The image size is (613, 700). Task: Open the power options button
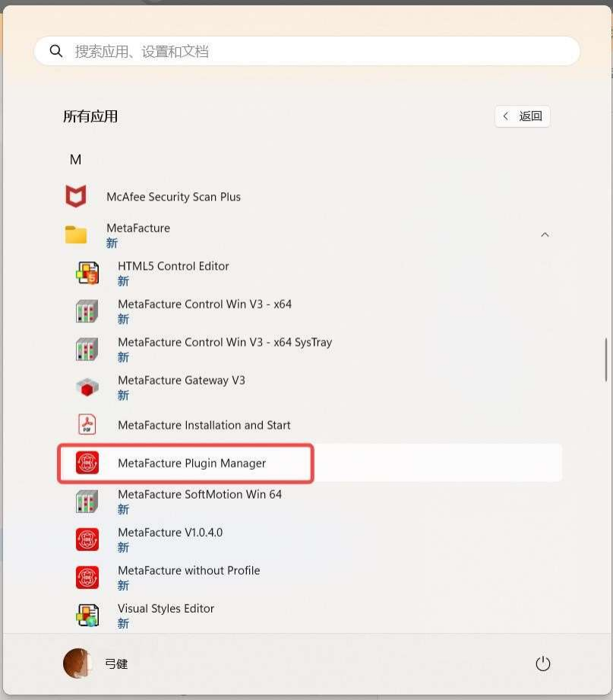click(x=542, y=664)
